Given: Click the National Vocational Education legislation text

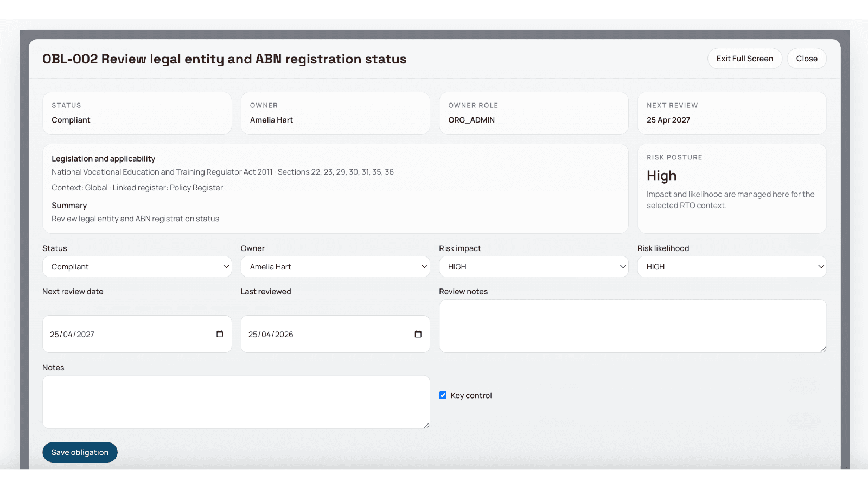Looking at the screenshot, I should (x=222, y=172).
